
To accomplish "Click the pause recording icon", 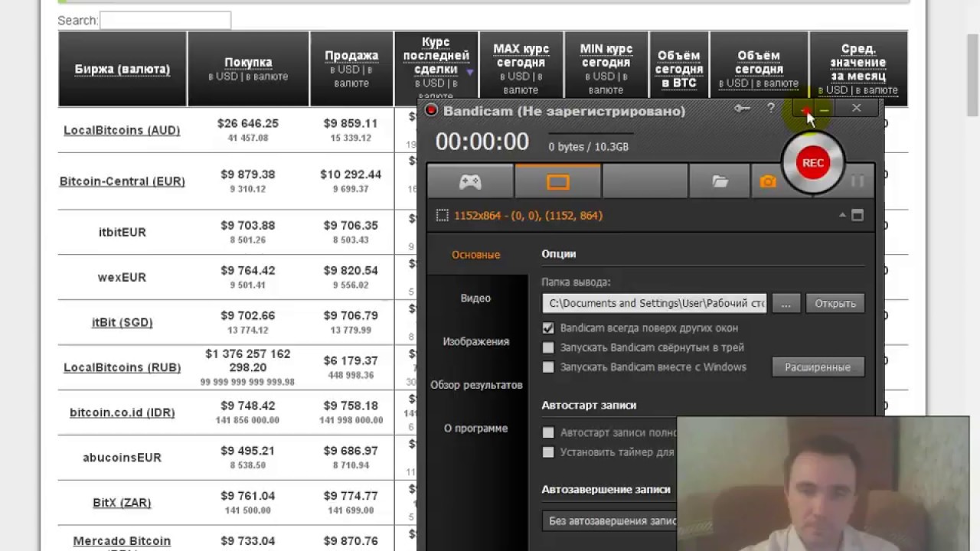I will 857,181.
